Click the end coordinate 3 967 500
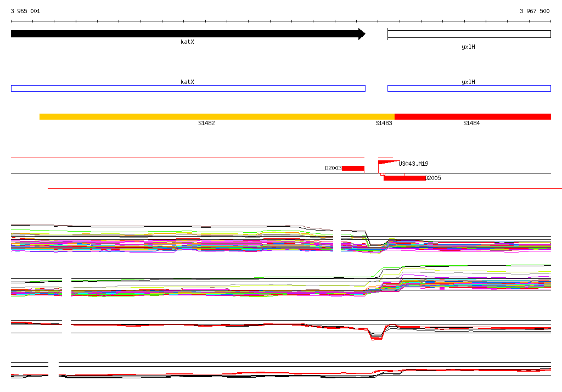 tap(535, 11)
